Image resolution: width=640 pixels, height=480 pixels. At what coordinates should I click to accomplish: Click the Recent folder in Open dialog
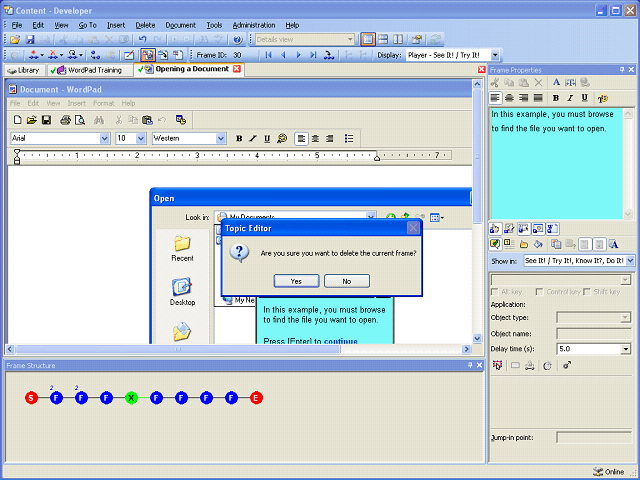click(x=182, y=249)
